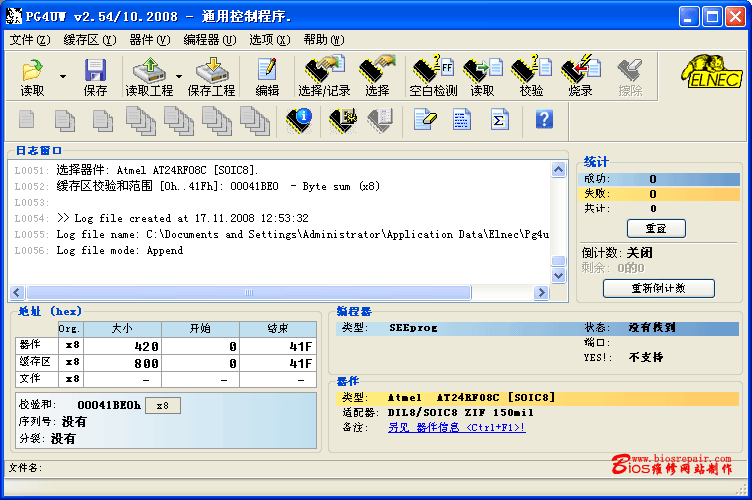Click log line L0054 Log file created
The height and width of the screenshot is (500, 752).
pyautogui.click(x=162, y=218)
